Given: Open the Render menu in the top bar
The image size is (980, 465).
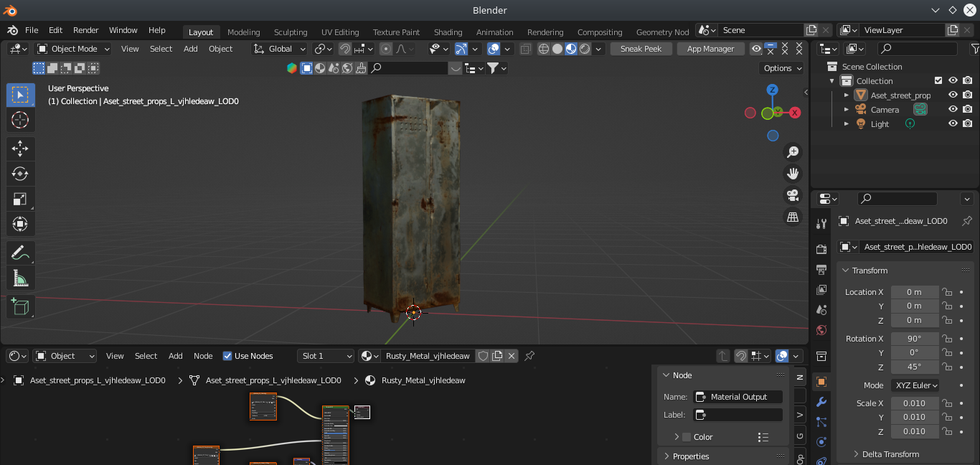Looking at the screenshot, I should coord(85,30).
